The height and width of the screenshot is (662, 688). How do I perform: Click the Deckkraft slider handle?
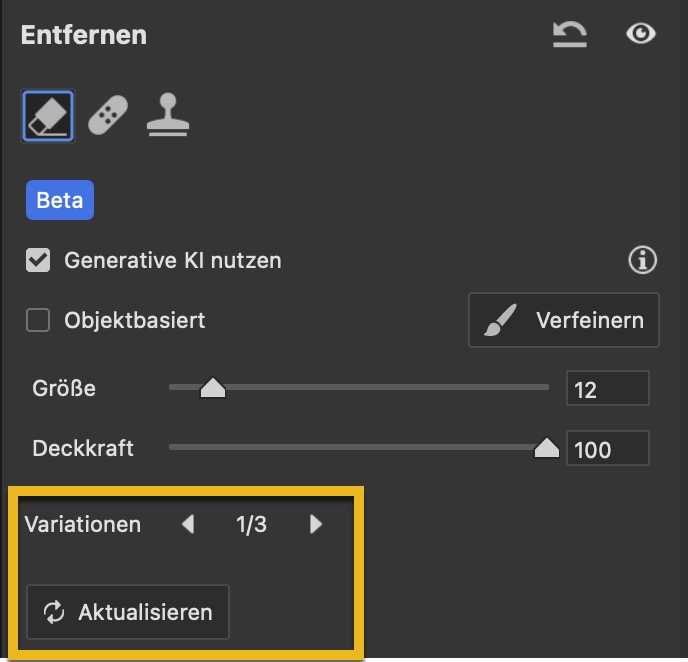tap(546, 448)
